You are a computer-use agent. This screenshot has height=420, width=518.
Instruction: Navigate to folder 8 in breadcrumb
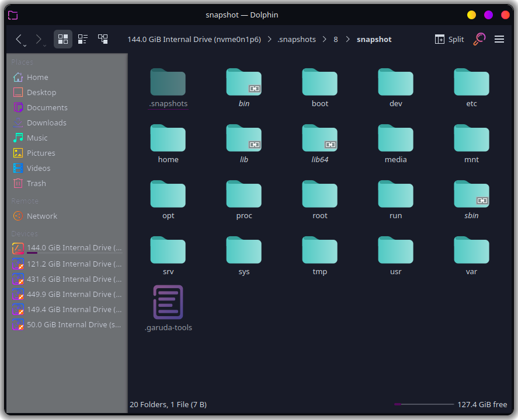point(336,39)
